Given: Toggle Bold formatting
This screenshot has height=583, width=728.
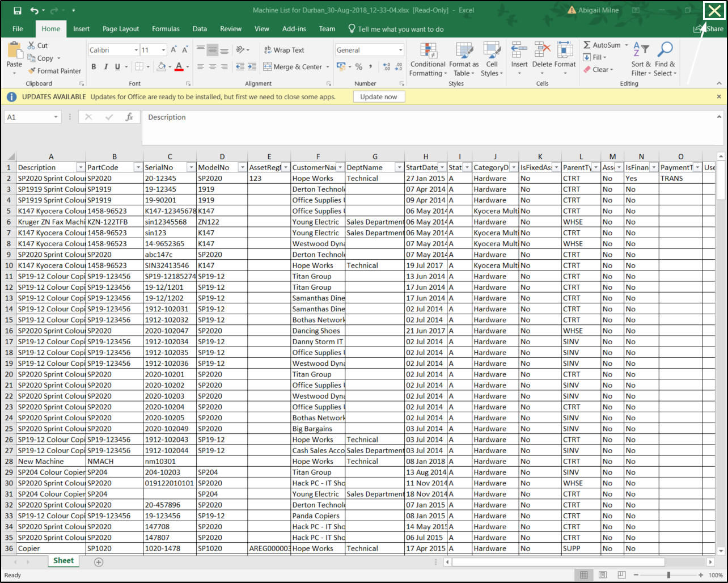Looking at the screenshot, I should pos(94,67).
